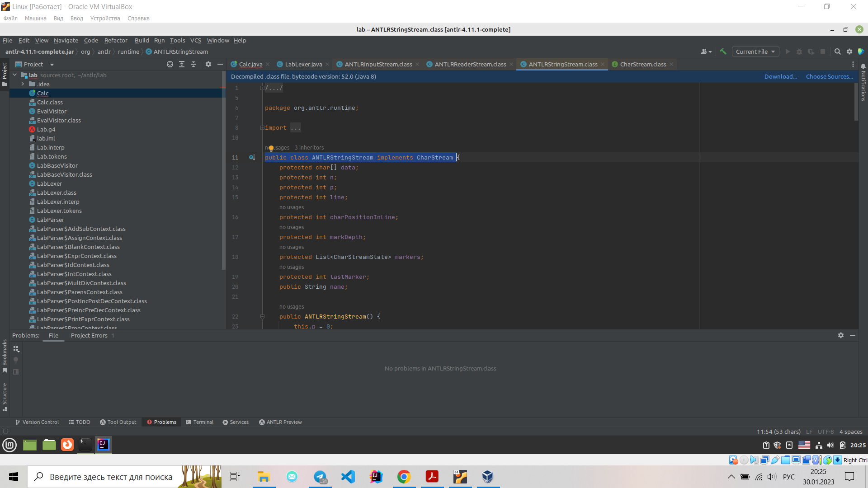The image size is (868, 488).
Task: Click the Build project hammer icon
Action: click(x=723, y=52)
